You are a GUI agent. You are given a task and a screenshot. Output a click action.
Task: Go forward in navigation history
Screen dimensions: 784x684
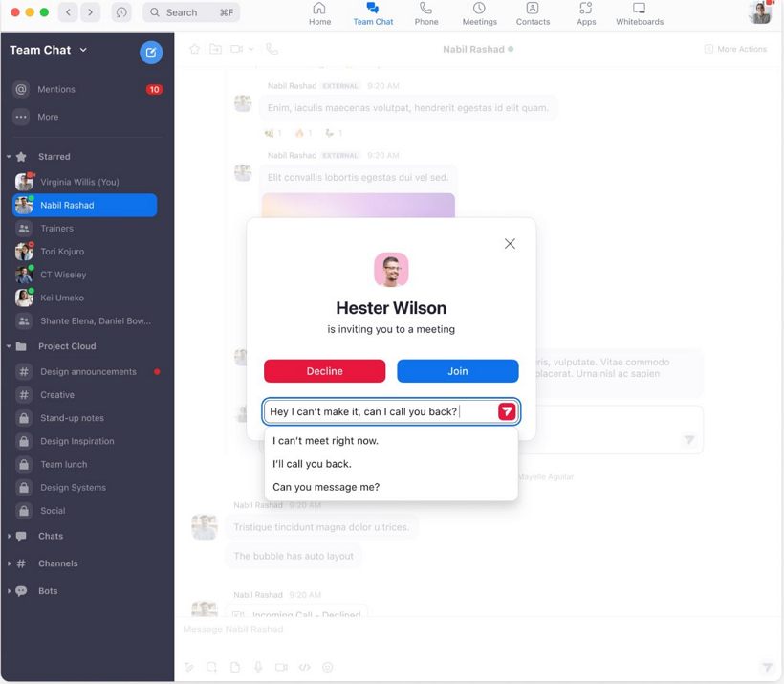(x=90, y=12)
